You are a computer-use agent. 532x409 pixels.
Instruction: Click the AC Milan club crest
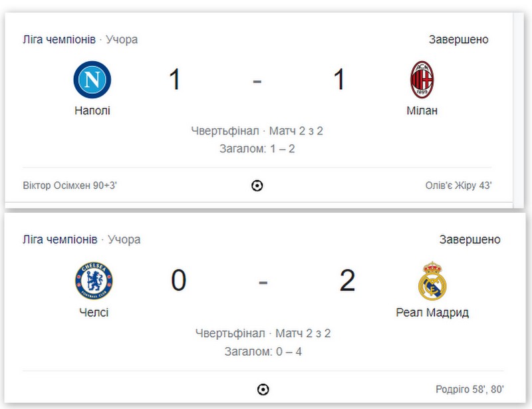coord(422,80)
